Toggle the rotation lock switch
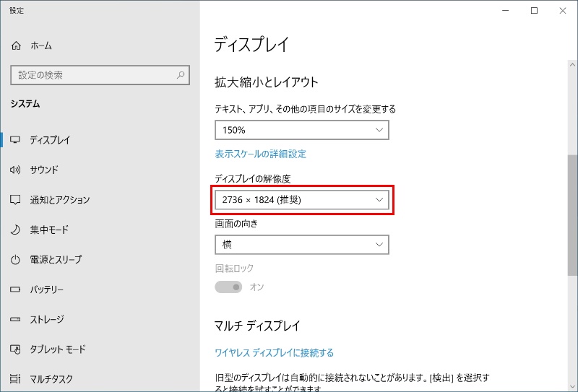 pos(229,287)
